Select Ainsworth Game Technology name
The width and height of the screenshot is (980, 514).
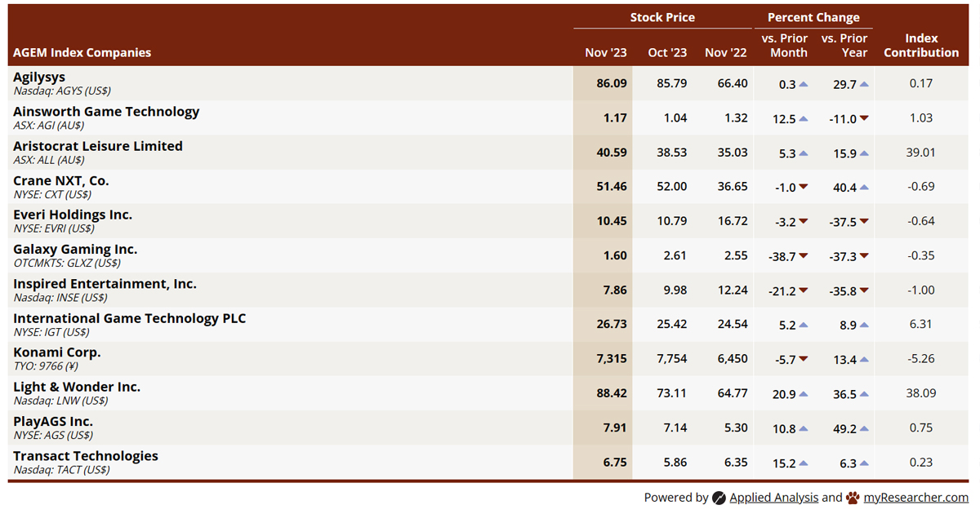coord(106,111)
